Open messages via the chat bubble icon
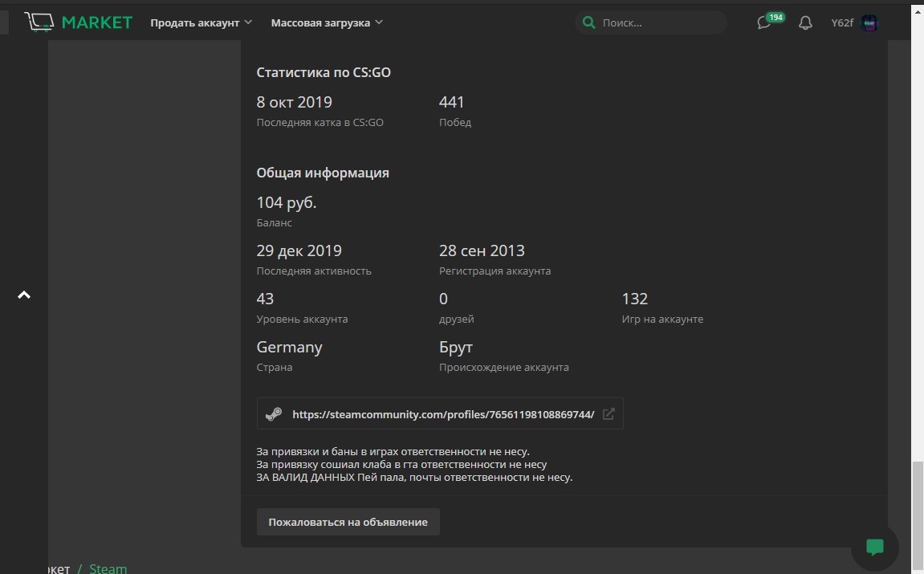This screenshot has width=924, height=574. 764,23
